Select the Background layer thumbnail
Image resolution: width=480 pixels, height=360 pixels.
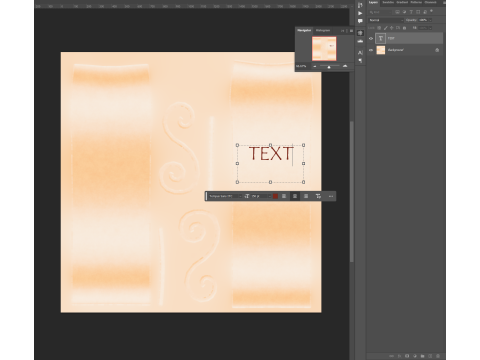tap(381, 50)
